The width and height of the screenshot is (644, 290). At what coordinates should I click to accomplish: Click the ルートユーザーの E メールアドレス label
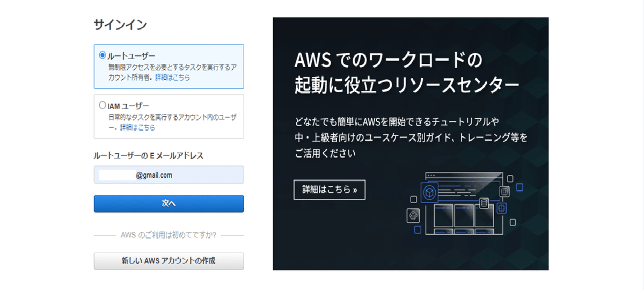click(149, 156)
